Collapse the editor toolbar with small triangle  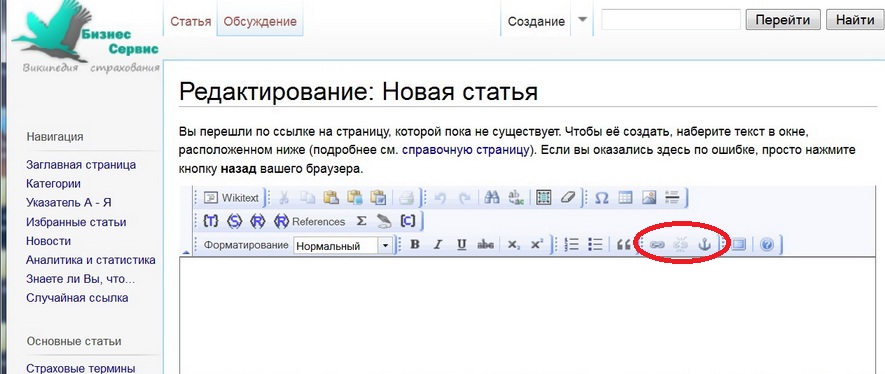186,252
